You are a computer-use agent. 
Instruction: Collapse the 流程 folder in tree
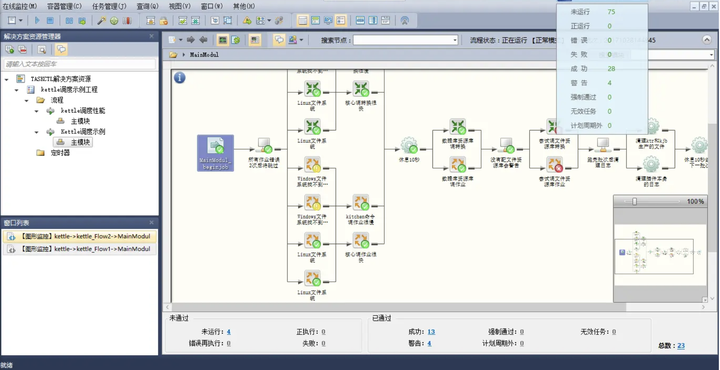point(27,101)
